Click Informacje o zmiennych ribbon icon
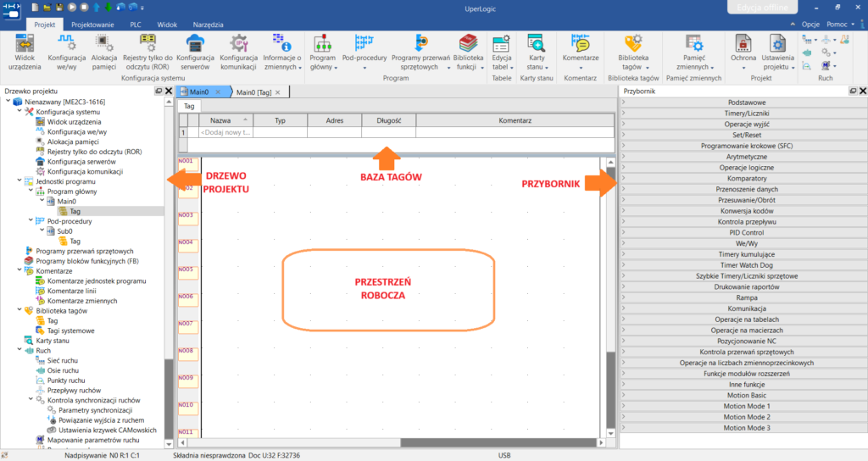This screenshot has width=868, height=461. click(x=281, y=53)
